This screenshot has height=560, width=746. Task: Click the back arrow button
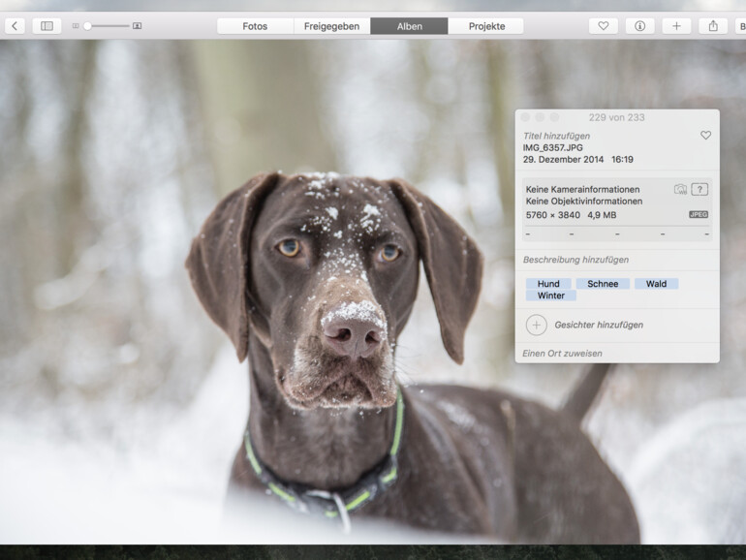pyautogui.click(x=15, y=26)
